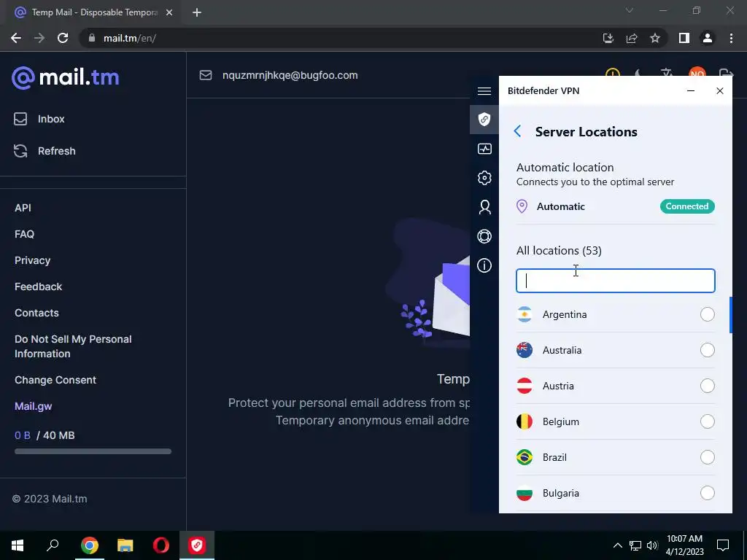The image size is (747, 560).
Task: Open Windows notification center
Action: [723, 545]
